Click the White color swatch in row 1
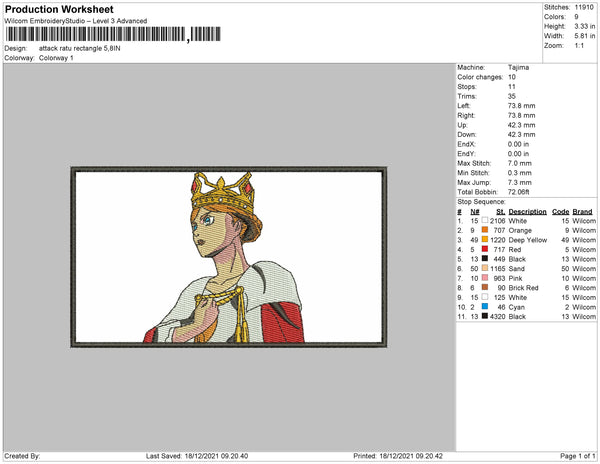 [x=485, y=220]
